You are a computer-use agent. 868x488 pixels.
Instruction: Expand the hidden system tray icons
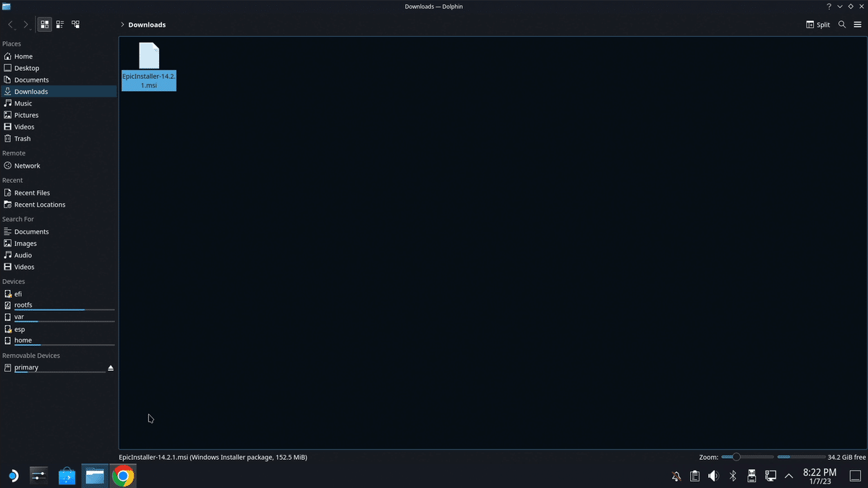coord(788,476)
